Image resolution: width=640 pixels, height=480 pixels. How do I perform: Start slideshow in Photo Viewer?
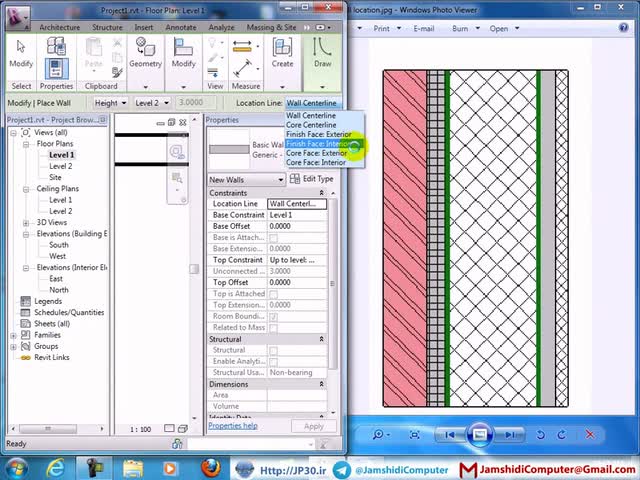tap(480, 435)
